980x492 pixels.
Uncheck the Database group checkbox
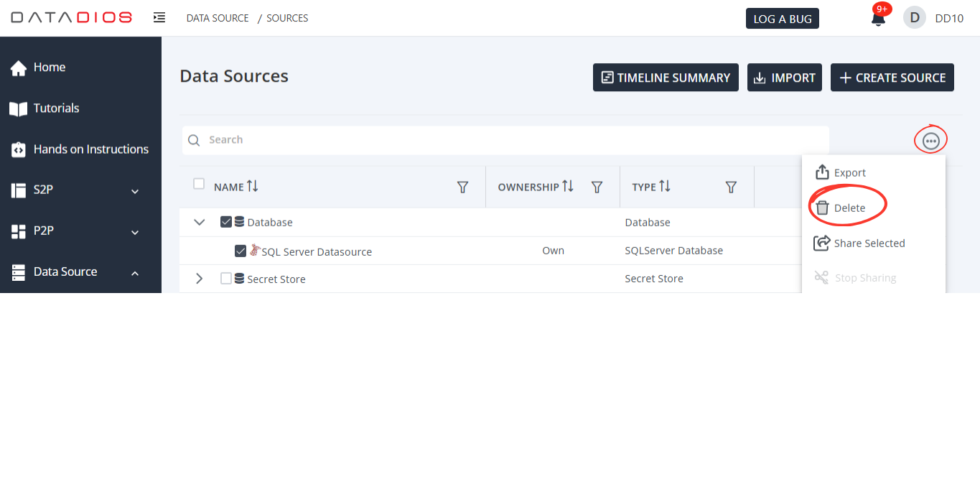(x=226, y=222)
